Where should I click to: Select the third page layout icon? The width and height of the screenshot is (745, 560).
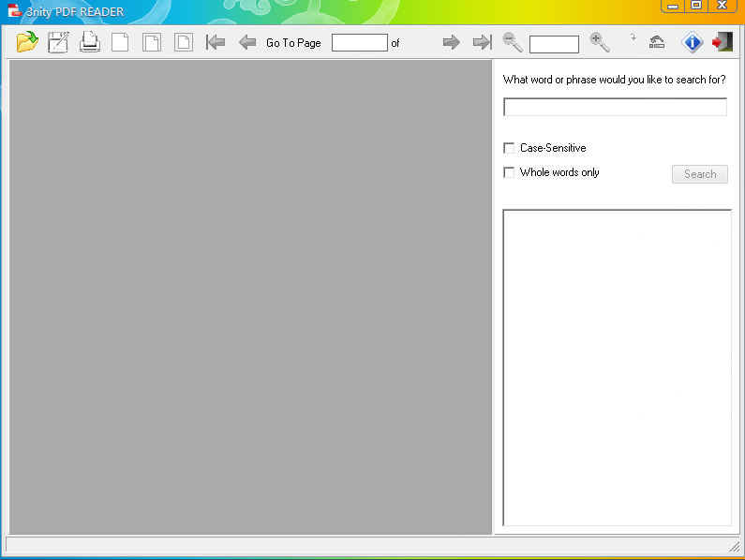tap(184, 42)
